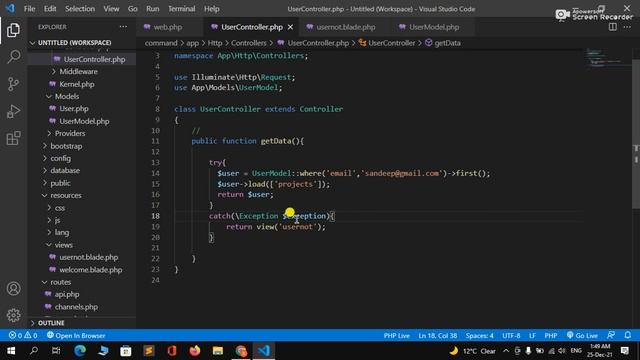The width and height of the screenshot is (640, 360).
Task: Open the File menu
Action: (x=29, y=9)
